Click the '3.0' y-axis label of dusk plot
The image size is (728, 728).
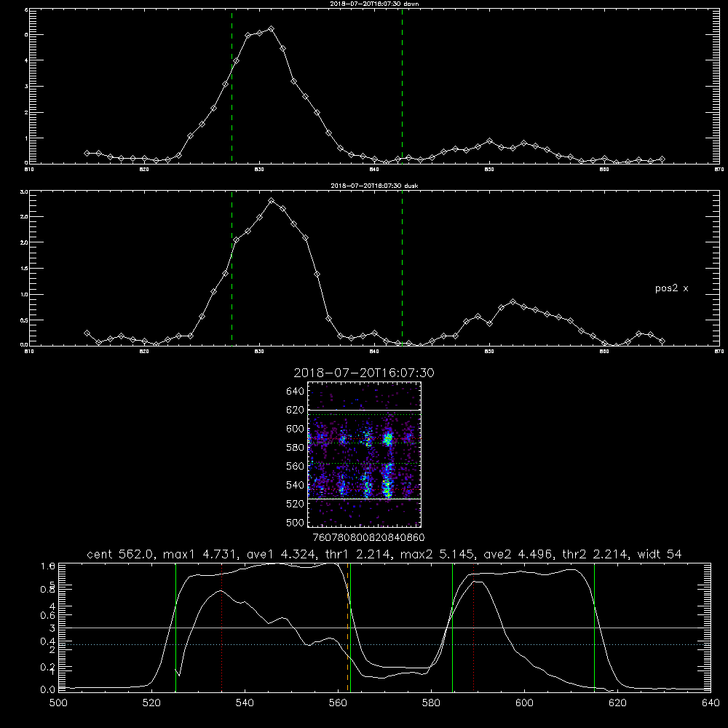click(25, 191)
